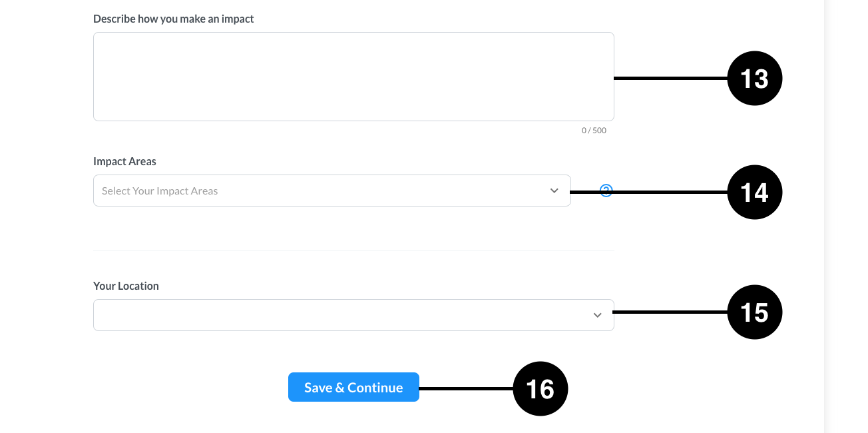Focus the impact description text area

353,77
